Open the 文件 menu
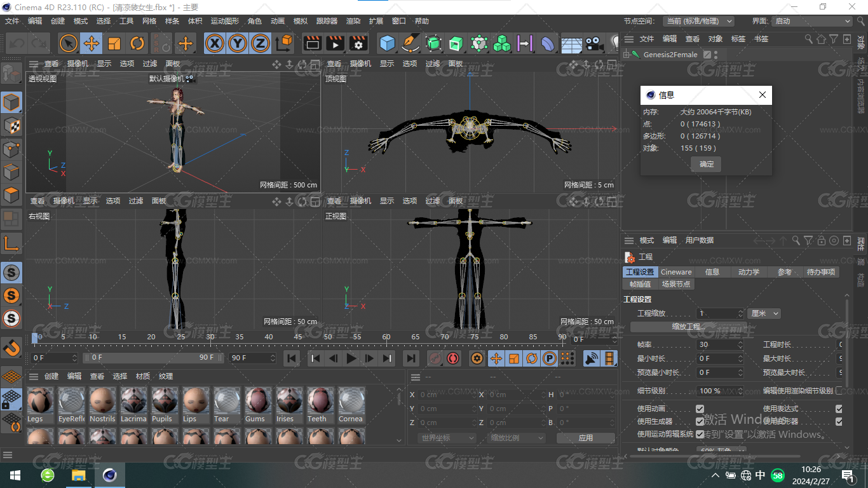Image resolution: width=868 pixels, height=488 pixels. pyautogui.click(x=12, y=21)
